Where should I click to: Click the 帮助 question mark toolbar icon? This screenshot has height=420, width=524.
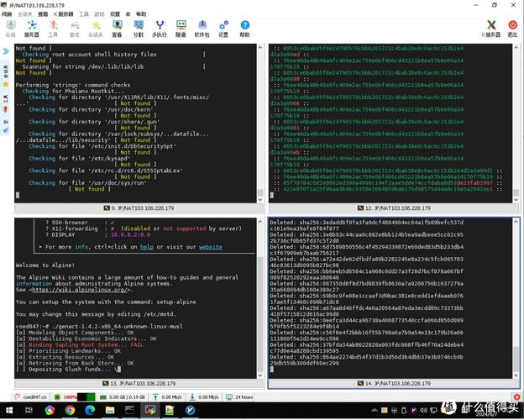point(244,29)
